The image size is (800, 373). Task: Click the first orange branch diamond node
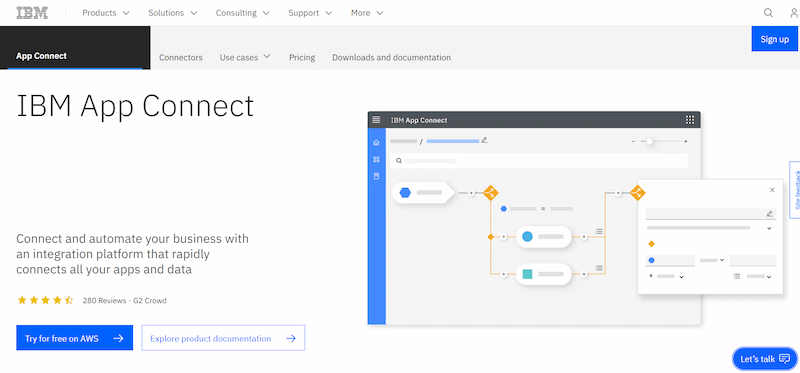click(x=490, y=193)
